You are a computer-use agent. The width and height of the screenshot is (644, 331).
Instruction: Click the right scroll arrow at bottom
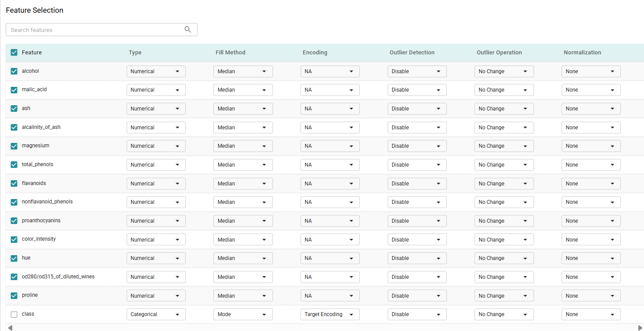[x=640, y=327]
